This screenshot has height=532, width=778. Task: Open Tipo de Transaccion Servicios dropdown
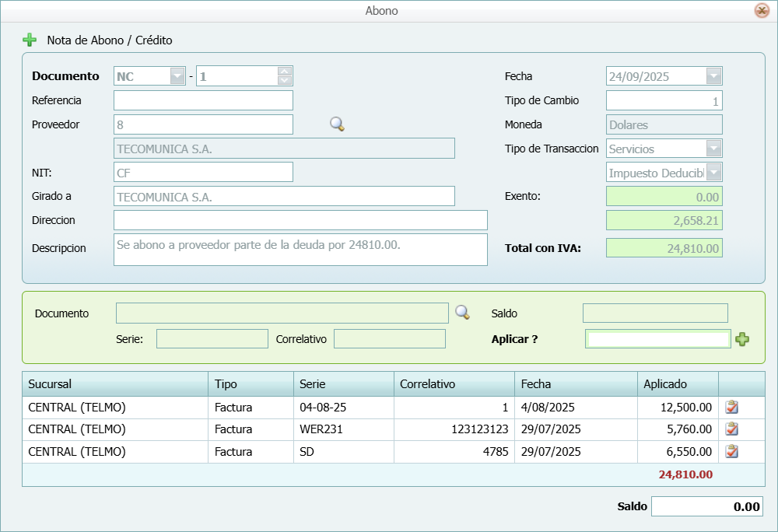pyautogui.click(x=714, y=149)
